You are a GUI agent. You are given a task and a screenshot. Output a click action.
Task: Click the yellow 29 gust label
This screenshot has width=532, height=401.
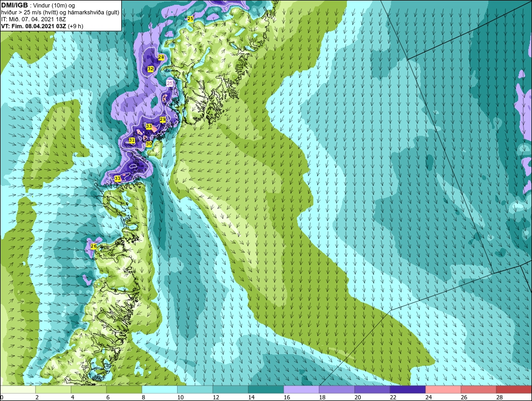(162, 119)
